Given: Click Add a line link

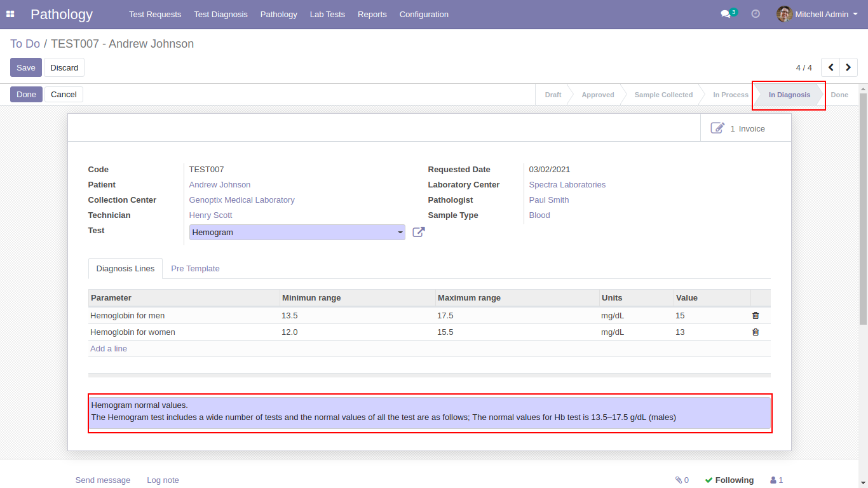Looking at the screenshot, I should (109, 349).
